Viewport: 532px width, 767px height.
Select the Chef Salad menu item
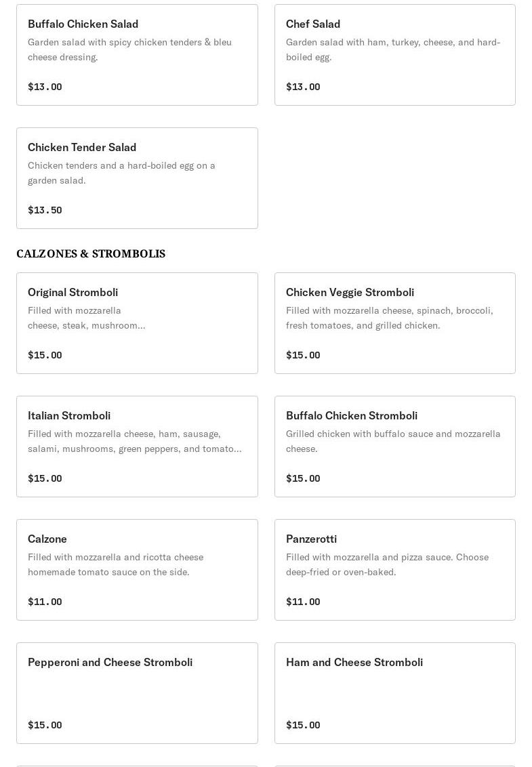[395, 55]
